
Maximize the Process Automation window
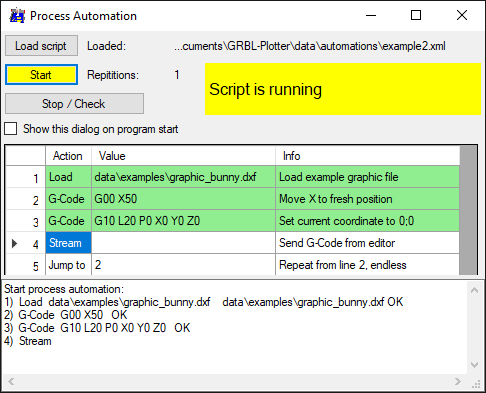[416, 15]
